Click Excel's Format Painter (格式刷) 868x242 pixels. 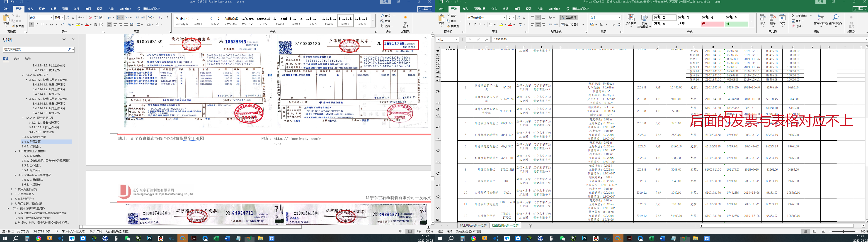click(x=453, y=26)
